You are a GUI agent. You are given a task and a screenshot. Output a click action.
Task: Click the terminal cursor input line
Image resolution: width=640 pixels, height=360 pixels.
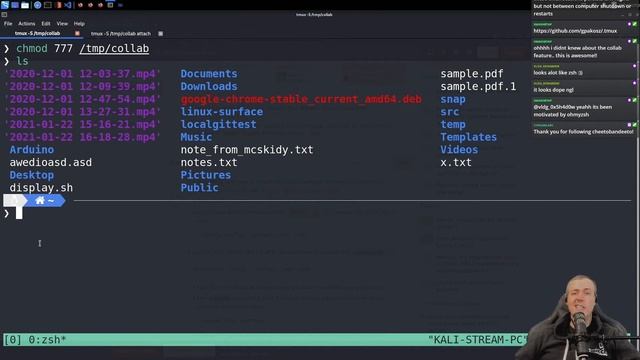pos(19,213)
